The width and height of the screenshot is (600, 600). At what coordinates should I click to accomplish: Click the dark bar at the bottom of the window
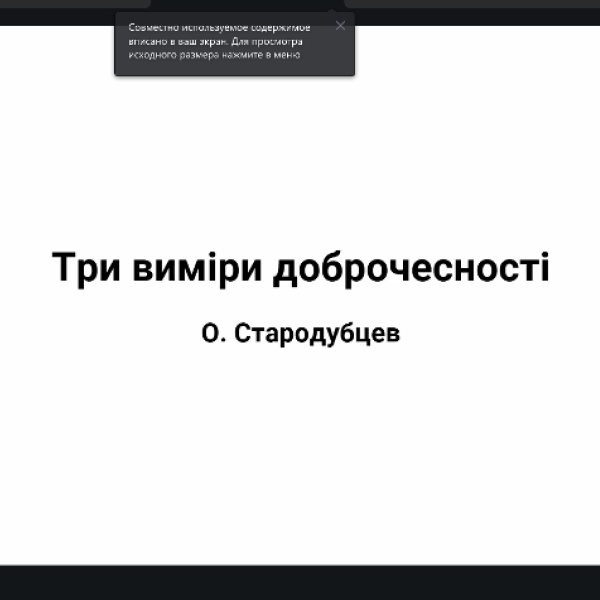click(300, 582)
